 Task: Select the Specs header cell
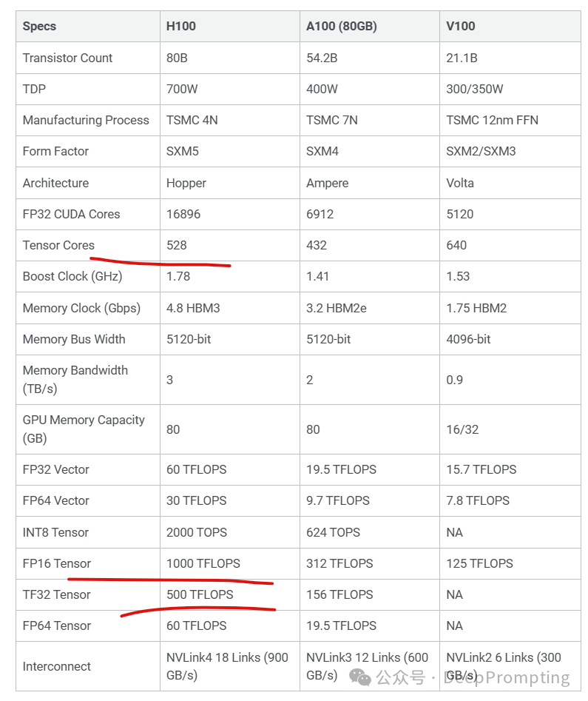(x=39, y=27)
